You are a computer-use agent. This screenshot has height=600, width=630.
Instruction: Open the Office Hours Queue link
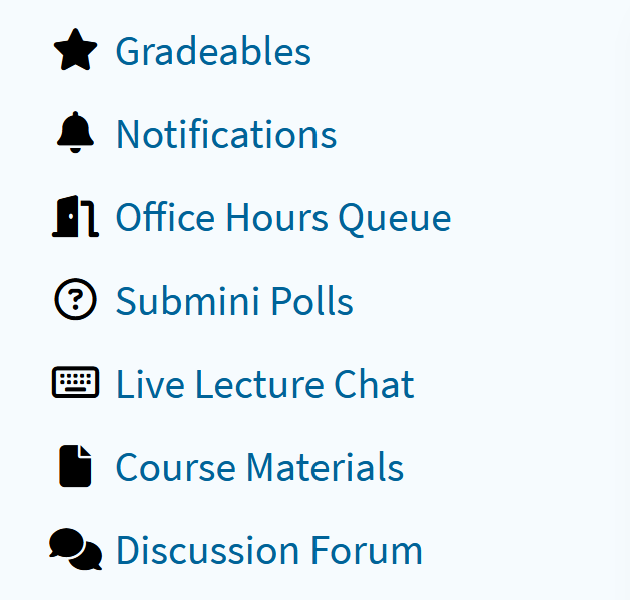click(x=283, y=217)
